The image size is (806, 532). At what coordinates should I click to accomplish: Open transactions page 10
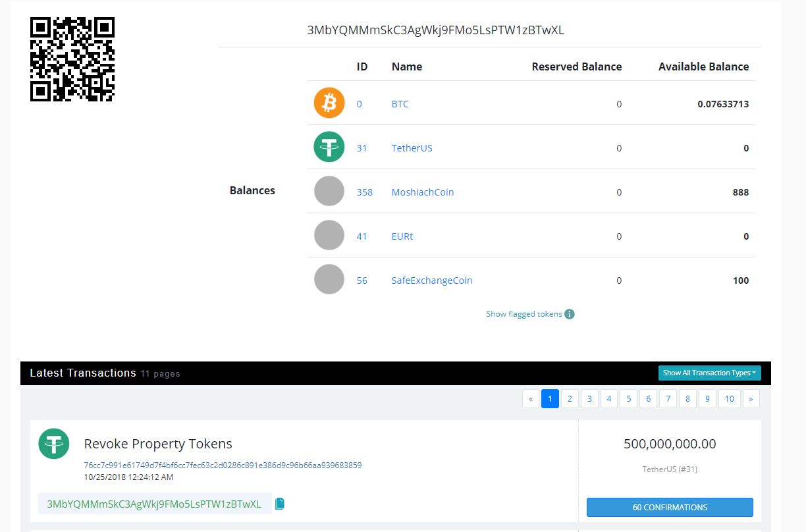tap(729, 398)
